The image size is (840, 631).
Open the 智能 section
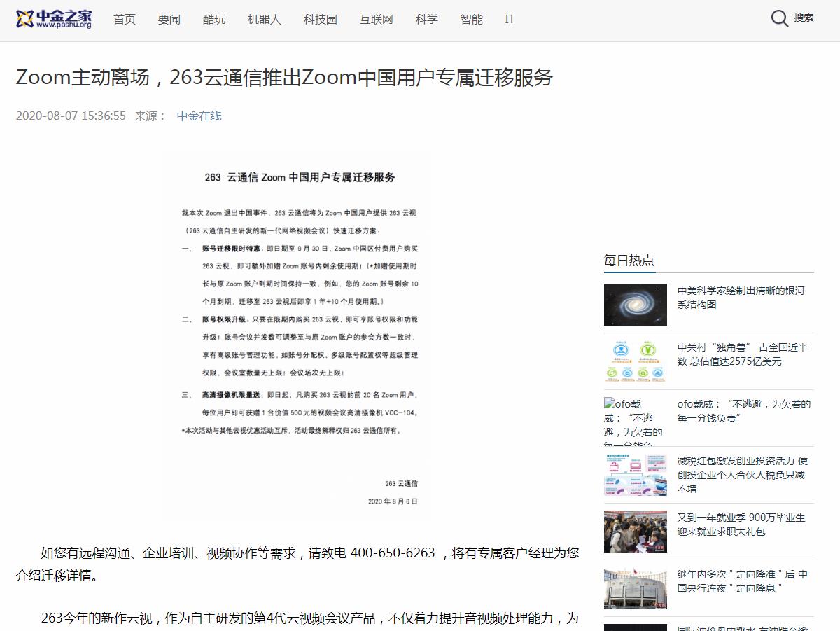pos(472,20)
